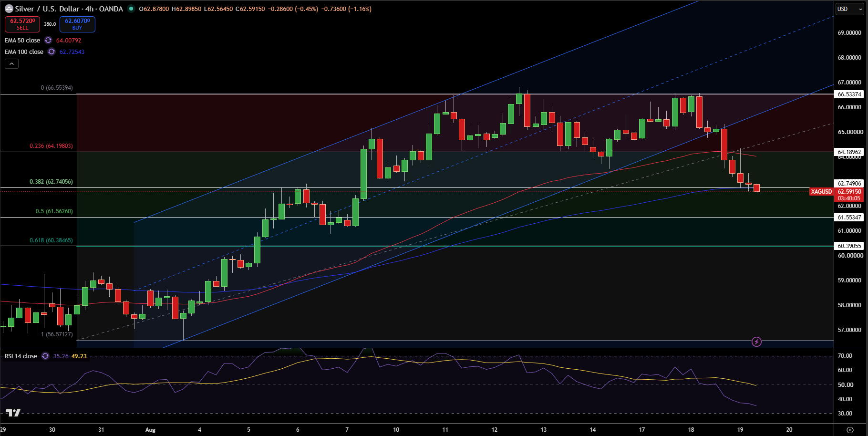This screenshot has height=436, width=868.
Task: Click the Fib 0 (66.55394) level label
Action: click(57, 88)
